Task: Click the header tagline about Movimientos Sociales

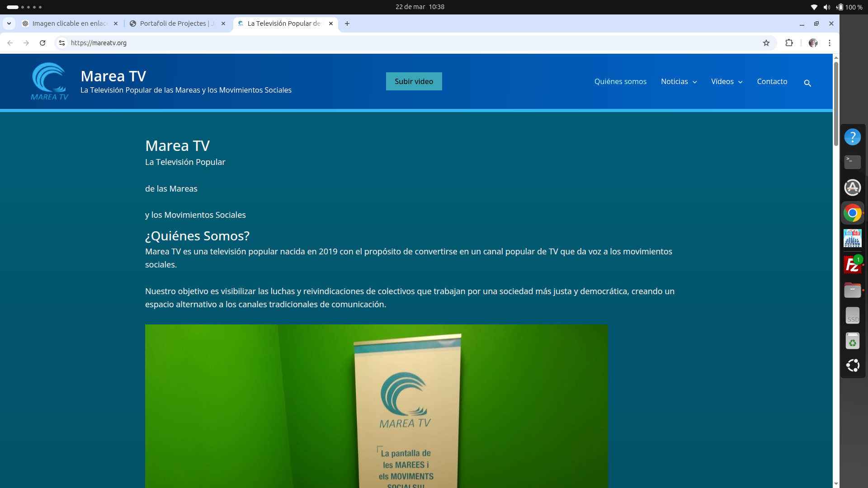Action: point(186,90)
